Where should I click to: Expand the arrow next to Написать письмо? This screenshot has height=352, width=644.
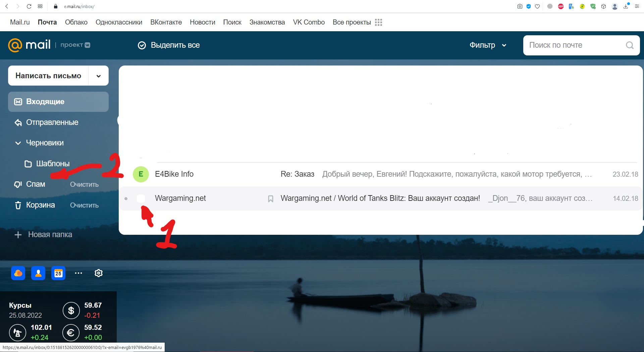click(99, 76)
